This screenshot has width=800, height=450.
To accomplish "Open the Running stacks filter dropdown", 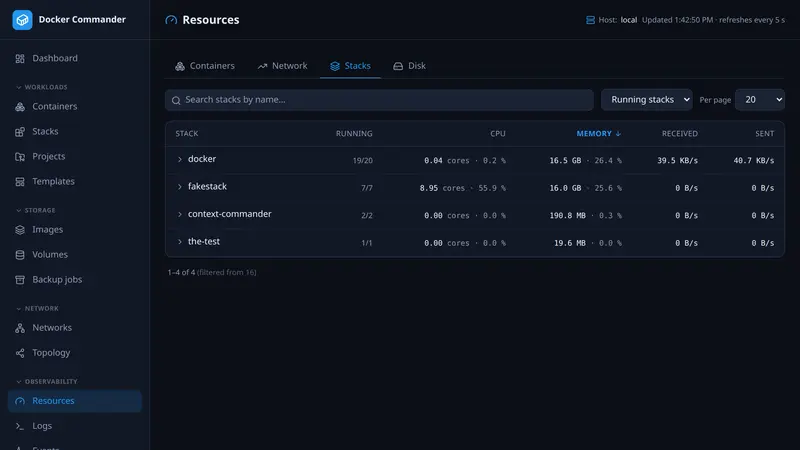I will 647,100.
